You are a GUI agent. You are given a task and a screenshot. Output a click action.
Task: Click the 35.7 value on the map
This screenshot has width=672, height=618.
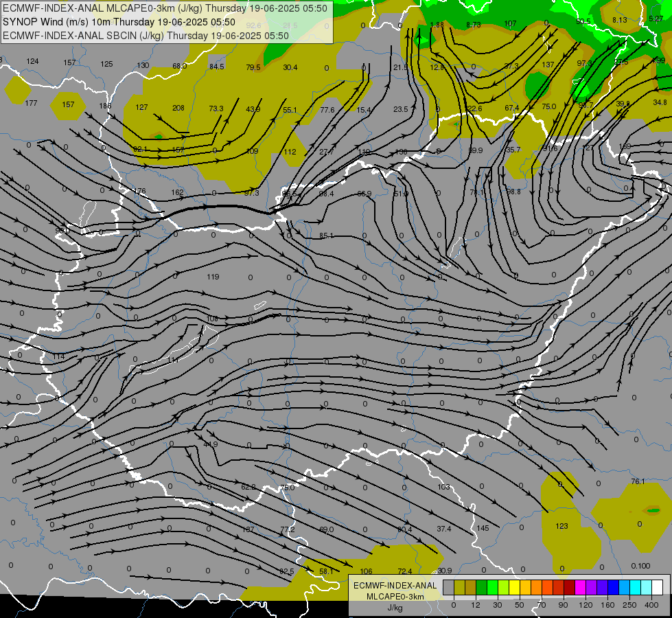pyautogui.click(x=513, y=150)
